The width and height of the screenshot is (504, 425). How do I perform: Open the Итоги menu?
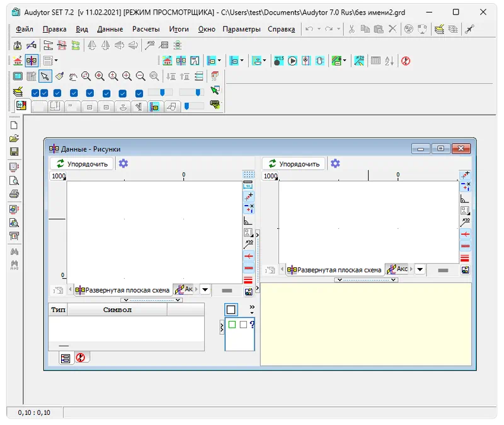click(x=179, y=29)
